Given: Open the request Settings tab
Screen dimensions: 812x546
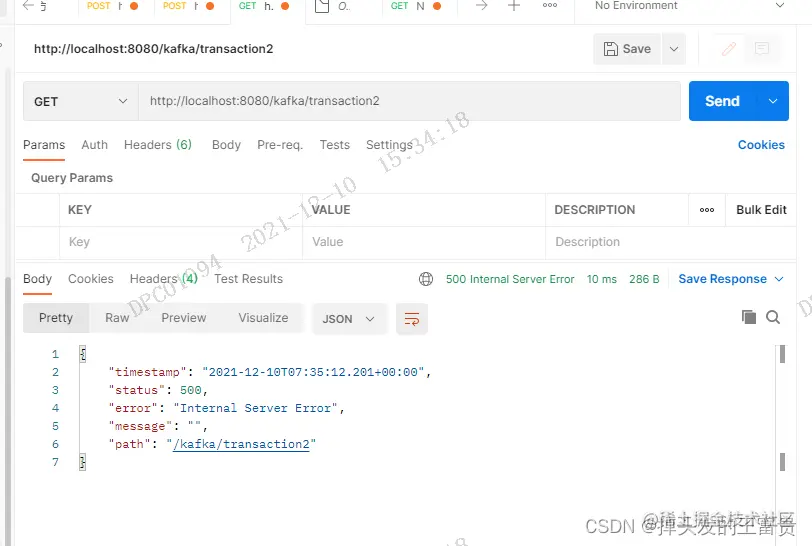Looking at the screenshot, I should pos(389,145).
